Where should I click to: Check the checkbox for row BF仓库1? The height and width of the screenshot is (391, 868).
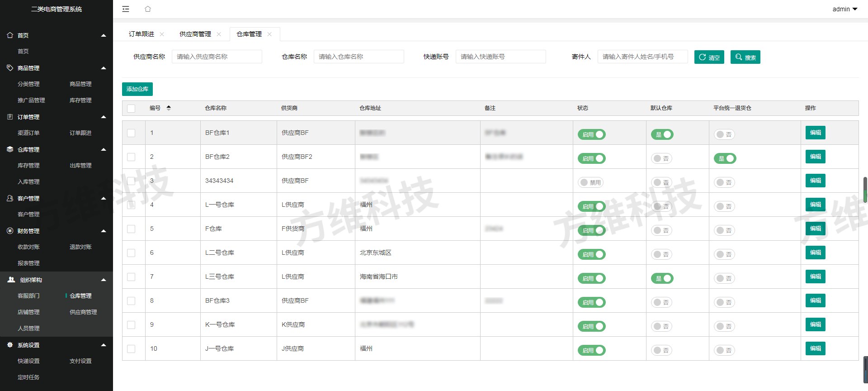click(x=131, y=133)
